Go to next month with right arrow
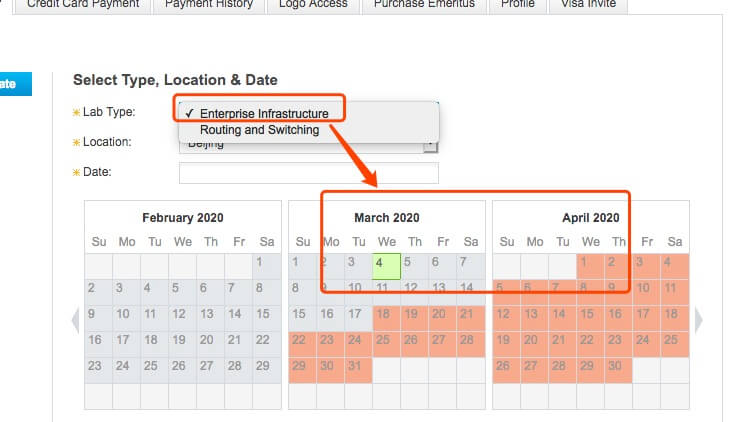Screen dimensions: 731x422 pos(698,320)
